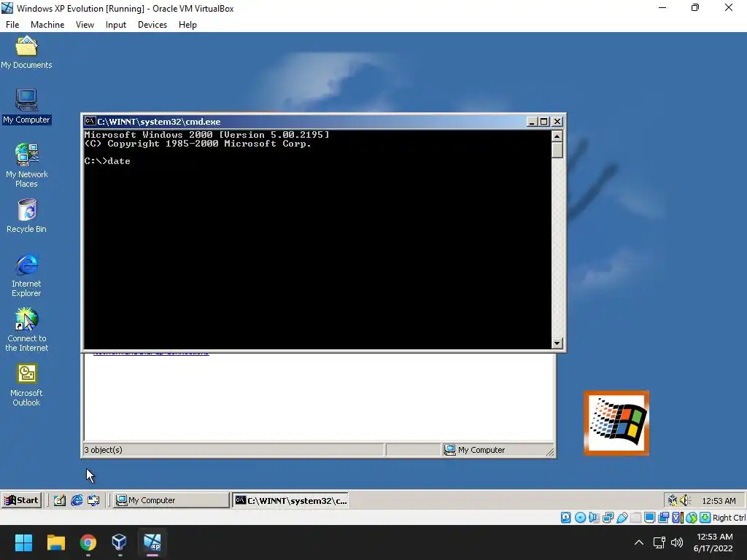Select Internet Explorer desktop icon
Viewport: 747px width, 560px height.
click(27, 275)
